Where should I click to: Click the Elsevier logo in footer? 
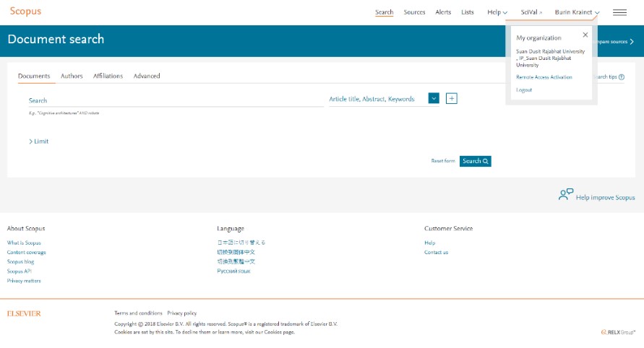[x=24, y=313]
